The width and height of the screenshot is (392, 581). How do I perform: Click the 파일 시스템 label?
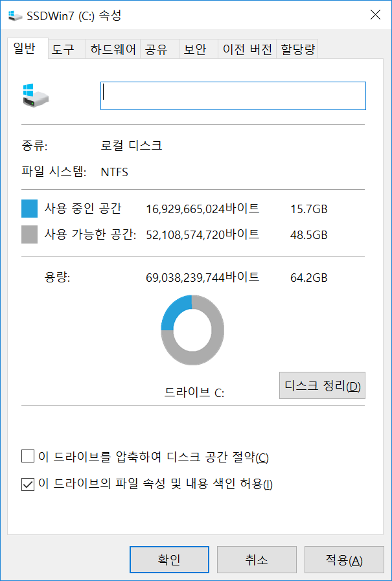click(54, 172)
